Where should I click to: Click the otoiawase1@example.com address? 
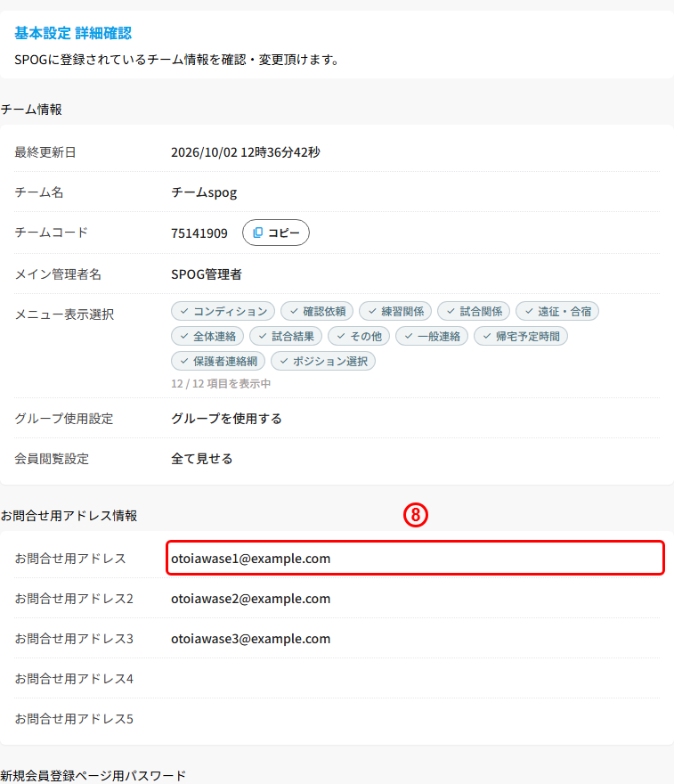[x=251, y=558]
